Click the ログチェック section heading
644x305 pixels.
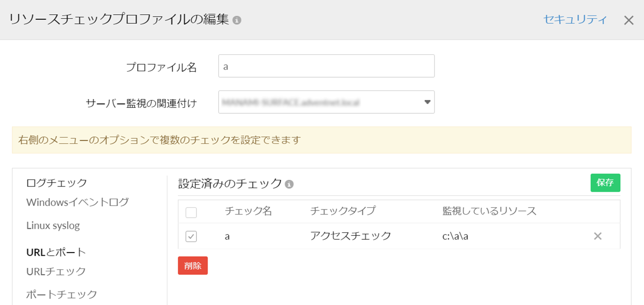coord(56,182)
